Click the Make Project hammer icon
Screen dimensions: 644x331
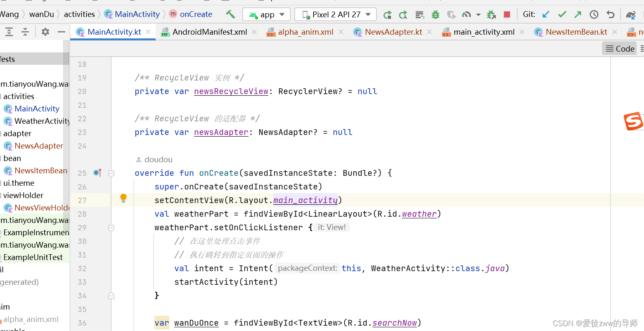pyautogui.click(x=230, y=14)
